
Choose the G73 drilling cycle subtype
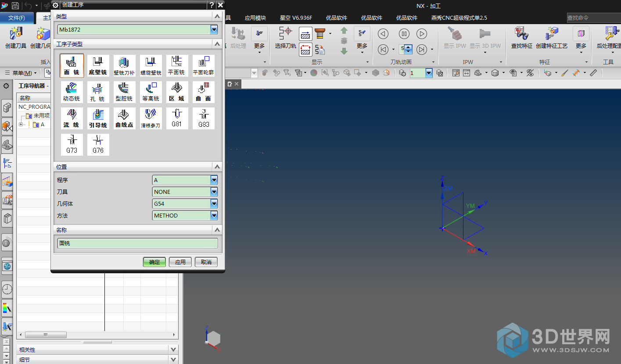(x=72, y=145)
